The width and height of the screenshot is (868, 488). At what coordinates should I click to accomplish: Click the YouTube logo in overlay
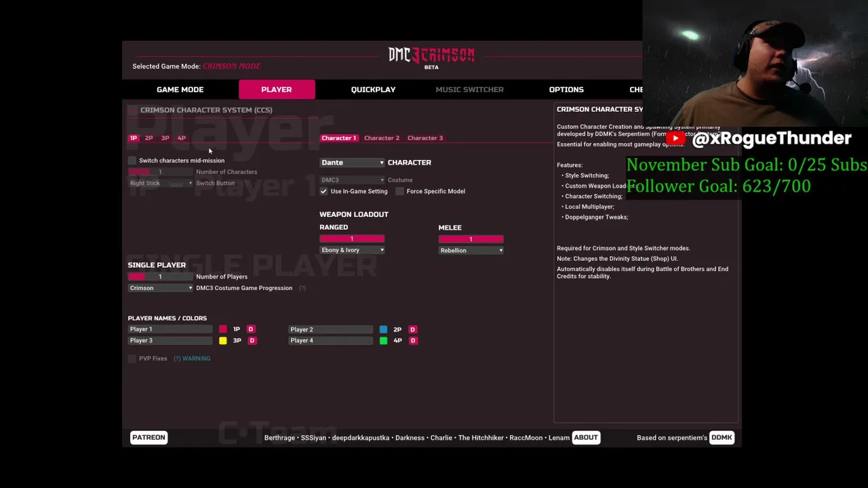coord(675,138)
